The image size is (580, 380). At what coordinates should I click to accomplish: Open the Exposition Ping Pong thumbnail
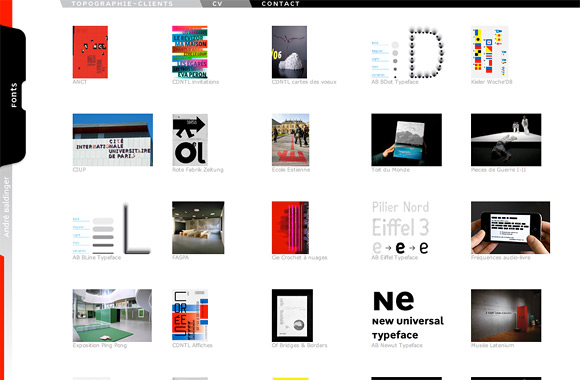[x=112, y=315]
